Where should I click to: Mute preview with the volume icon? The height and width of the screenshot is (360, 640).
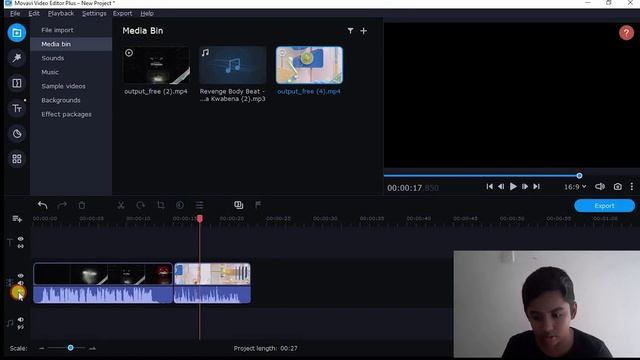click(600, 187)
